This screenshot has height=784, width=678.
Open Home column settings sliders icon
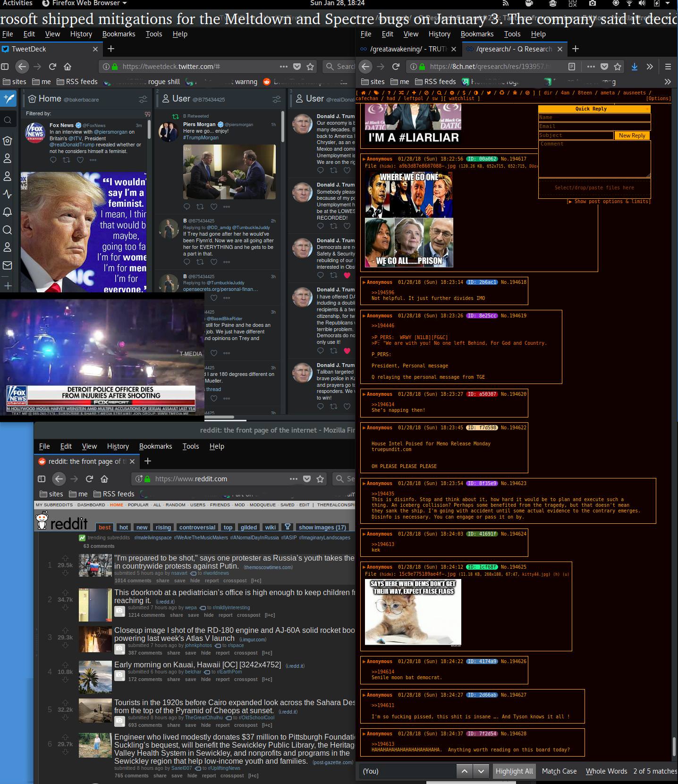pos(143,99)
